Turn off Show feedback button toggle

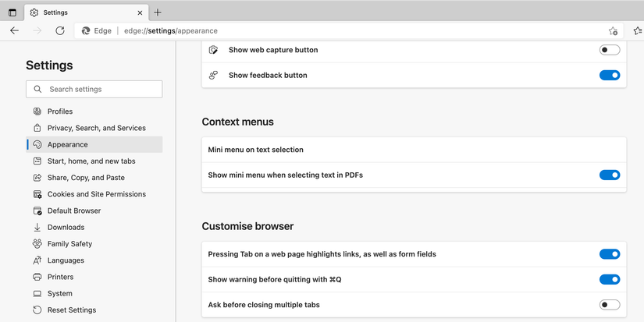[610, 75]
